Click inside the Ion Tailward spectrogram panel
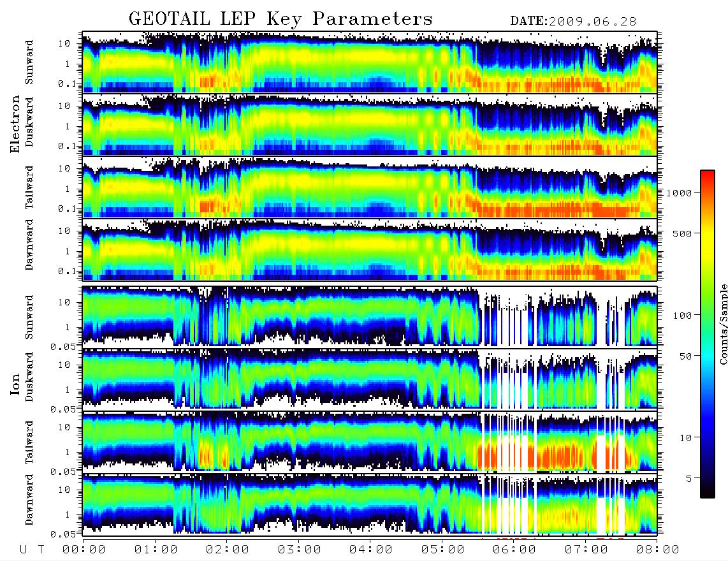Viewport: 728px width, 561px height. pos(370,442)
